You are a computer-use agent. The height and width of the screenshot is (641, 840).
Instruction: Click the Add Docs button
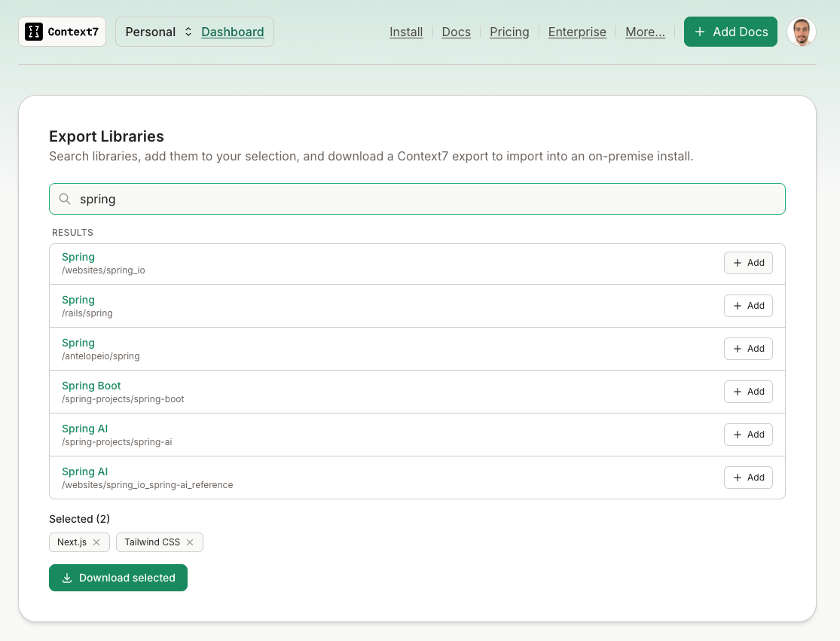point(730,32)
